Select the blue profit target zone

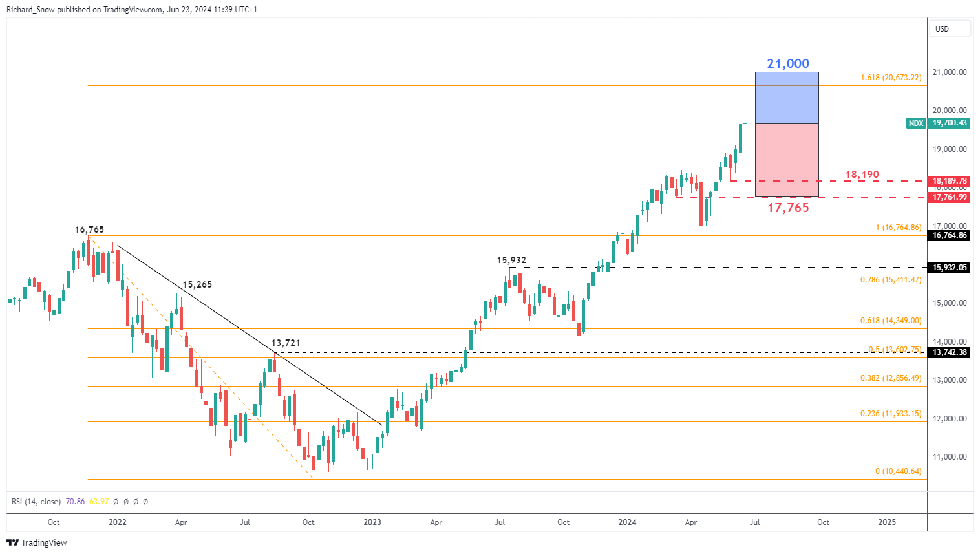(787, 98)
